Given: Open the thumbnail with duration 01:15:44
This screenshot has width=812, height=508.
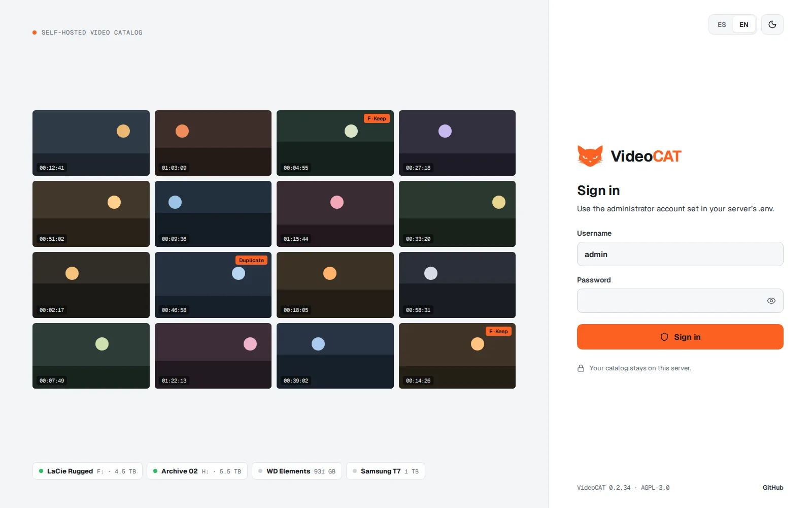Looking at the screenshot, I should click(x=335, y=214).
